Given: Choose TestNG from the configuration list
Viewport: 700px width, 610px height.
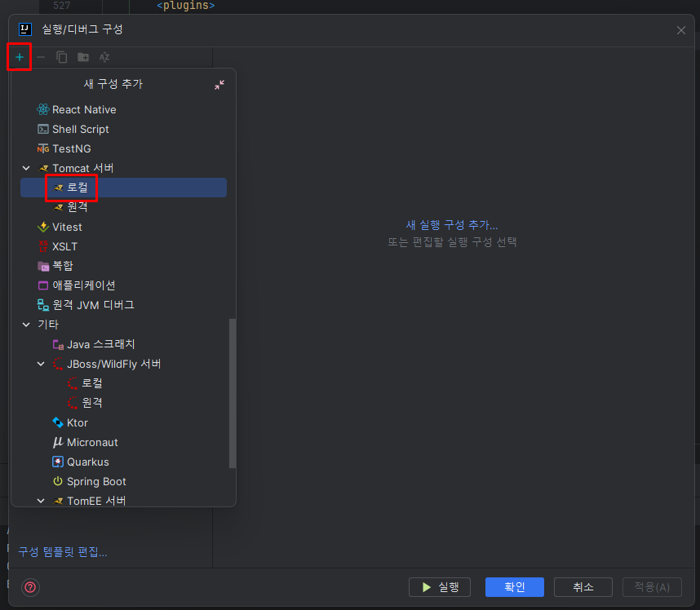Looking at the screenshot, I should 72,148.
